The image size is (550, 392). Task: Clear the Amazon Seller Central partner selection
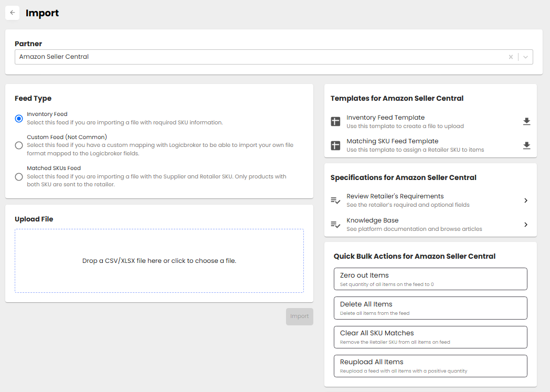511,57
